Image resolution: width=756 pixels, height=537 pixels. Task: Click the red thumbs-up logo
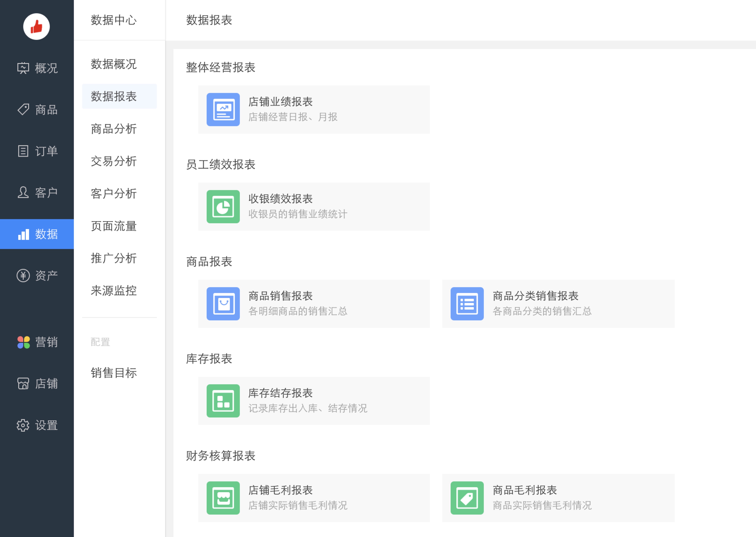pyautogui.click(x=36, y=26)
